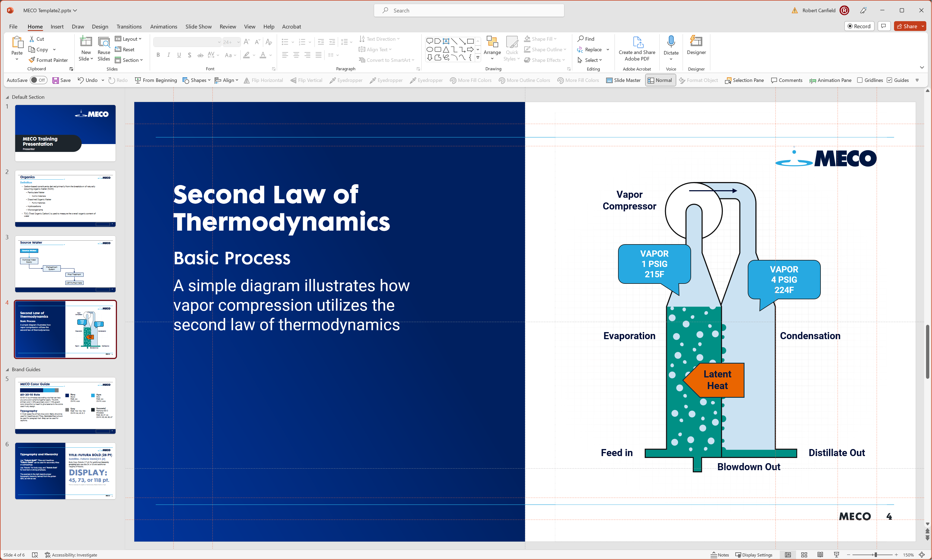This screenshot has height=560, width=932.
Task: Open the Slide Sorter view icon
Action: [x=804, y=555]
